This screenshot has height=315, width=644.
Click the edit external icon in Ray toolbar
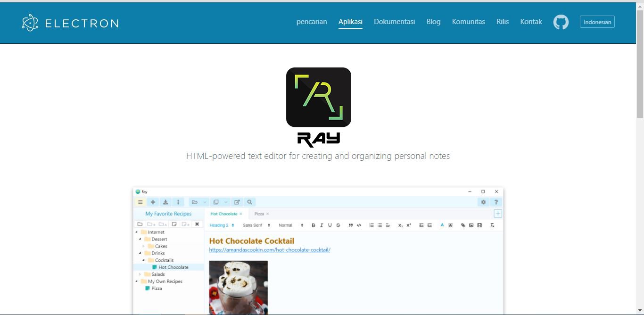click(237, 202)
